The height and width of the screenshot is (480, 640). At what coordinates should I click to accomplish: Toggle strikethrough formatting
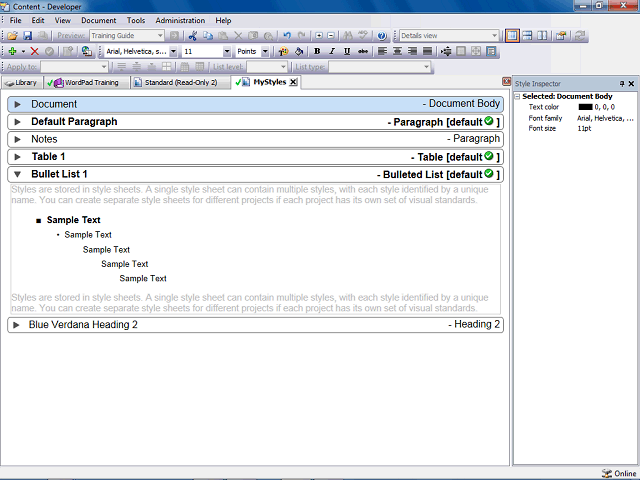[362, 51]
